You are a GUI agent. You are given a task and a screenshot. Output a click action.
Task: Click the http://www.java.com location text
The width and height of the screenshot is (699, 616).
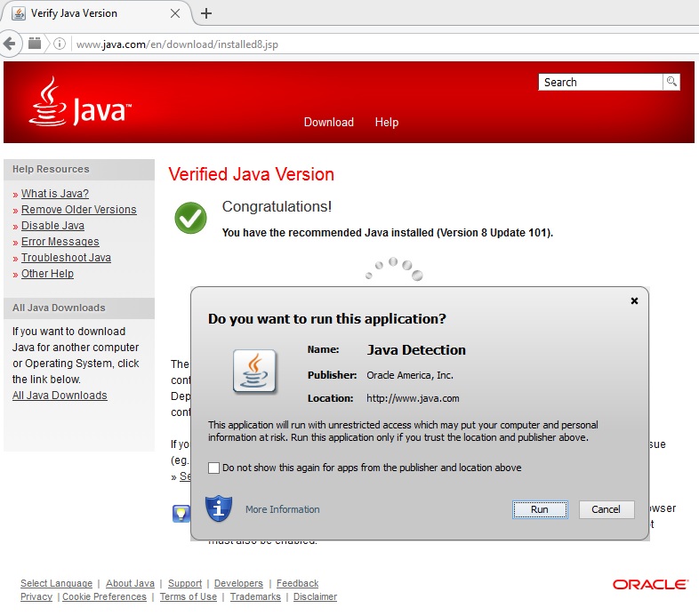(413, 398)
